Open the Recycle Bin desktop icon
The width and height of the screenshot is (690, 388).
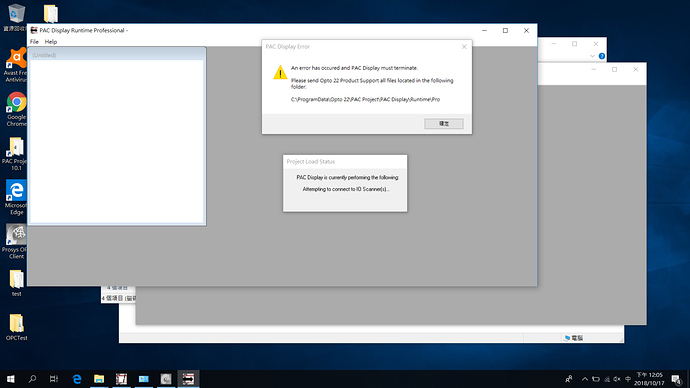click(16, 18)
